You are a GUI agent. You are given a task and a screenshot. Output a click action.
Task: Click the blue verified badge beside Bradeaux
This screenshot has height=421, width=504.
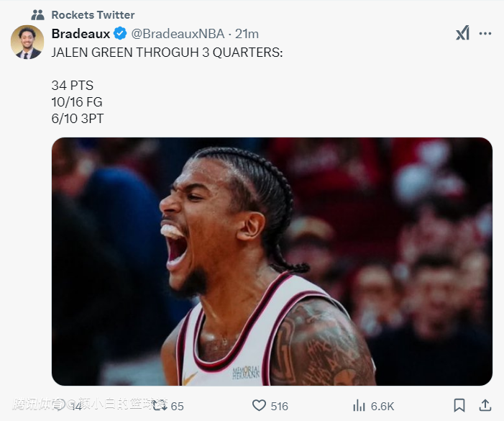click(121, 34)
